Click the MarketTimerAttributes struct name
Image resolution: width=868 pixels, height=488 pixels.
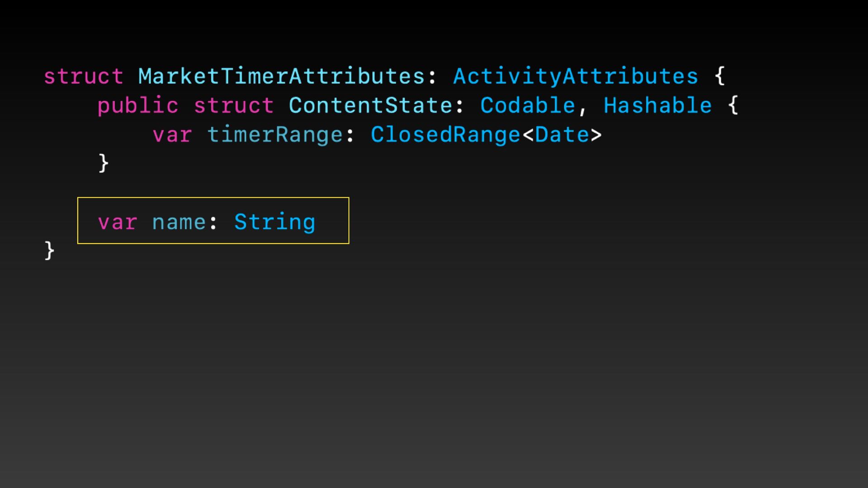[x=281, y=76]
